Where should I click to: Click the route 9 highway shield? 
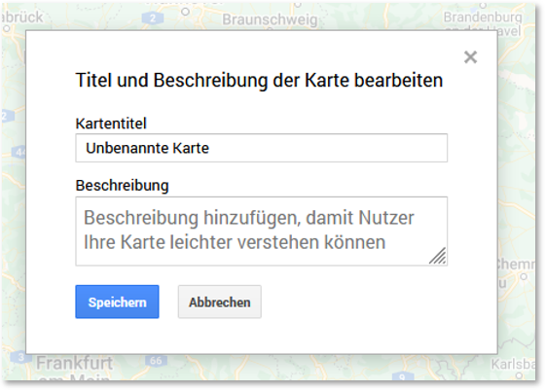click(402, 376)
